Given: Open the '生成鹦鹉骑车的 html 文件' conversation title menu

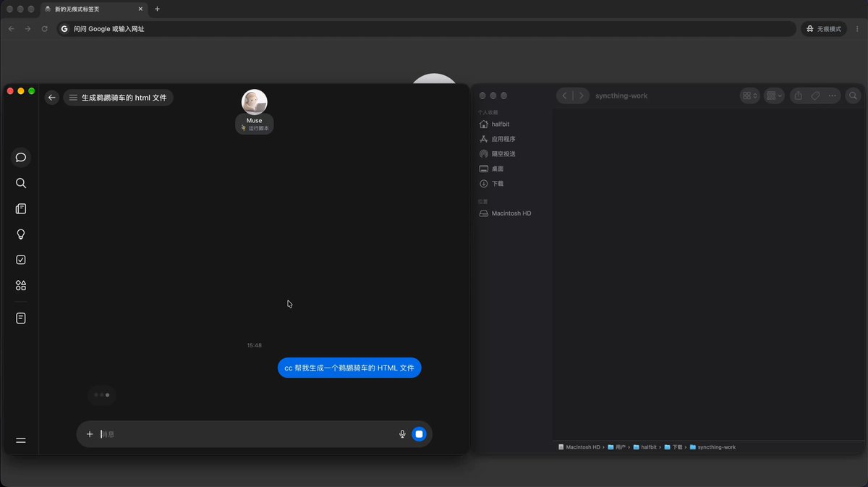Looking at the screenshot, I should pyautogui.click(x=118, y=98).
